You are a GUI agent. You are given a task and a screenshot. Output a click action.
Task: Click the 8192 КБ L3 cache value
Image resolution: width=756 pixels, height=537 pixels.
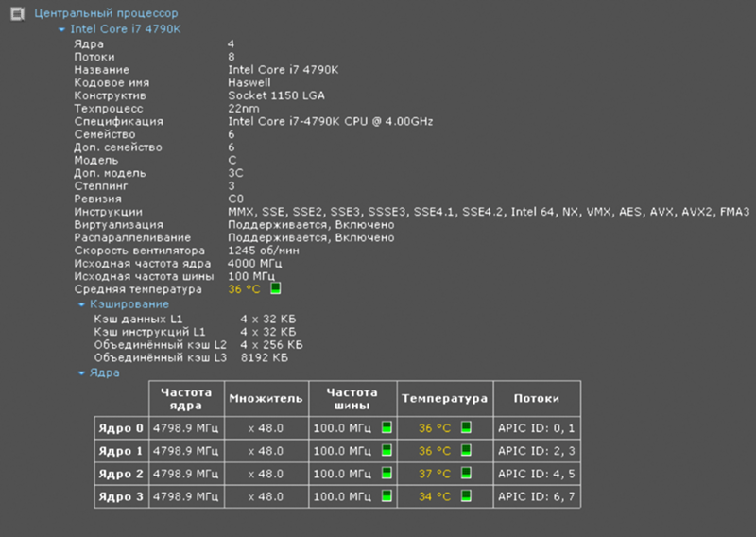click(x=265, y=358)
